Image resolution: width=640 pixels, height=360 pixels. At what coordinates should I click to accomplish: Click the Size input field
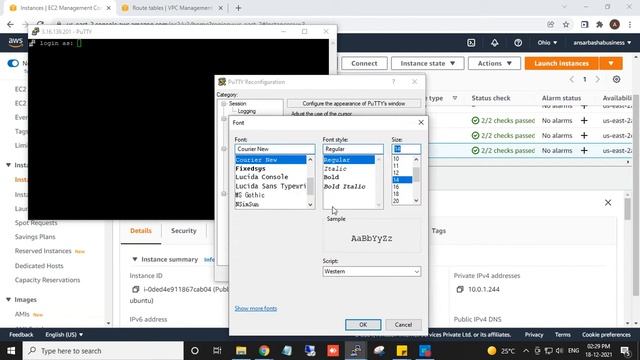406,149
